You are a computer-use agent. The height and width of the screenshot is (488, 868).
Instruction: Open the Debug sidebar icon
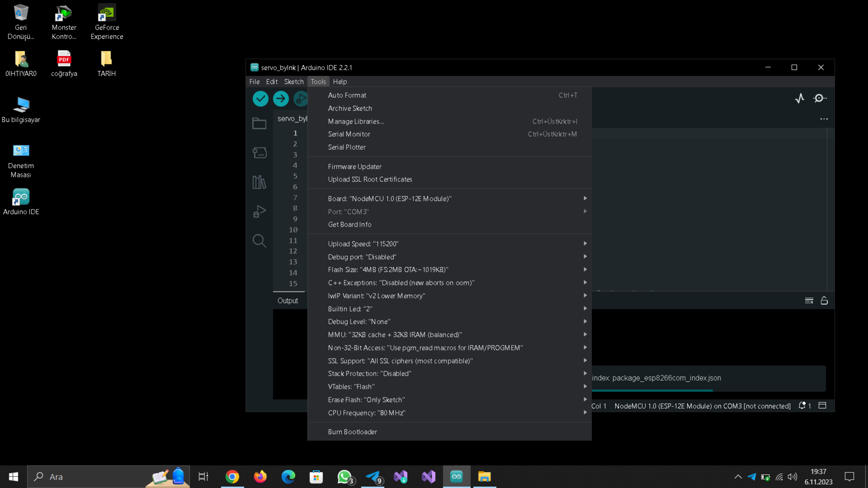[259, 211]
